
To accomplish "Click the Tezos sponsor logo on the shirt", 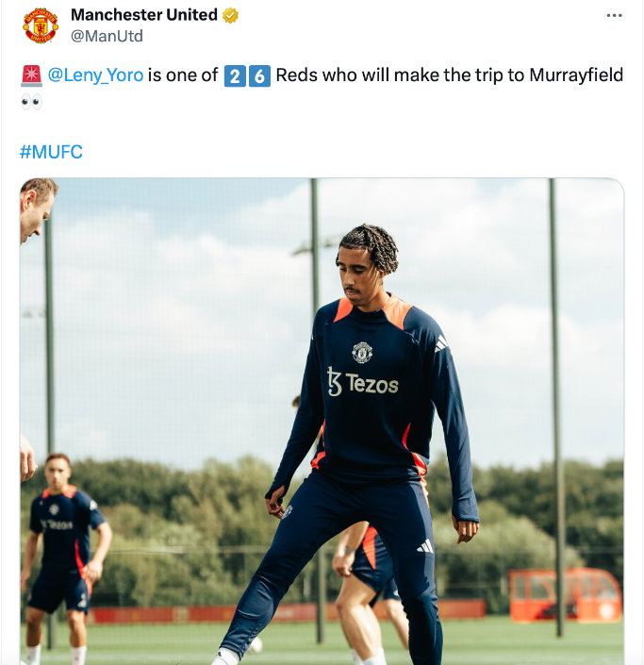I will pos(362,382).
